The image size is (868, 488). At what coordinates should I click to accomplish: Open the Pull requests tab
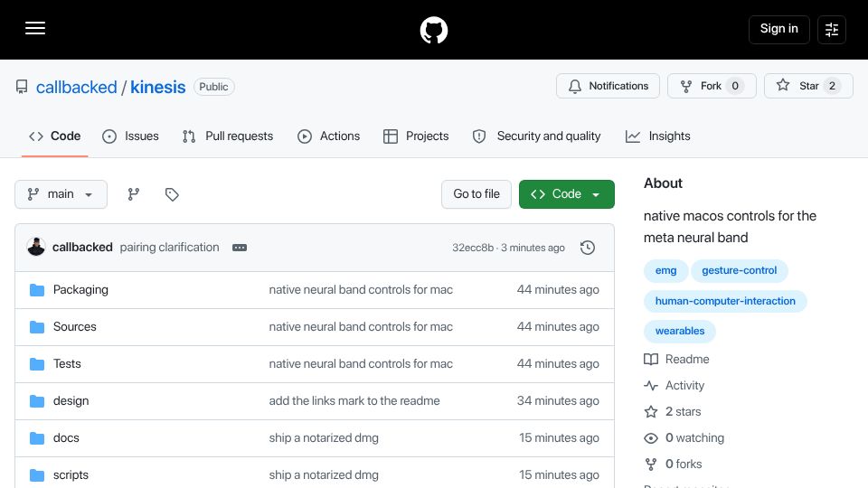tap(228, 136)
